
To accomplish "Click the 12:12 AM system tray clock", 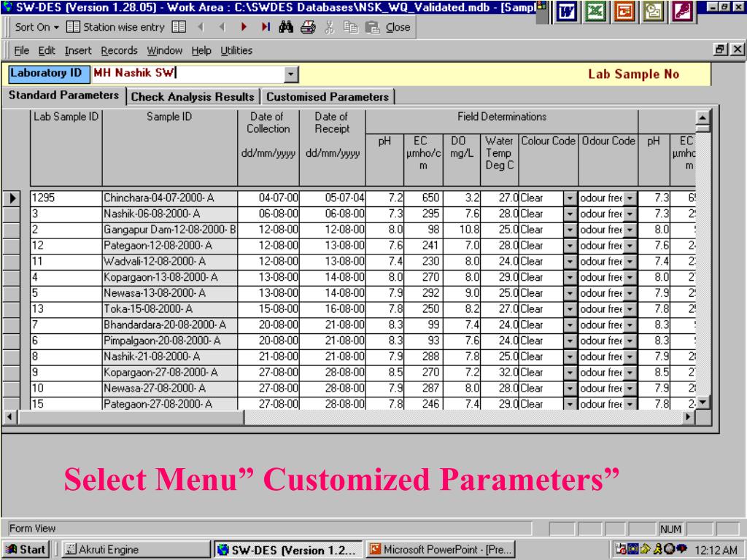I will pos(716,550).
